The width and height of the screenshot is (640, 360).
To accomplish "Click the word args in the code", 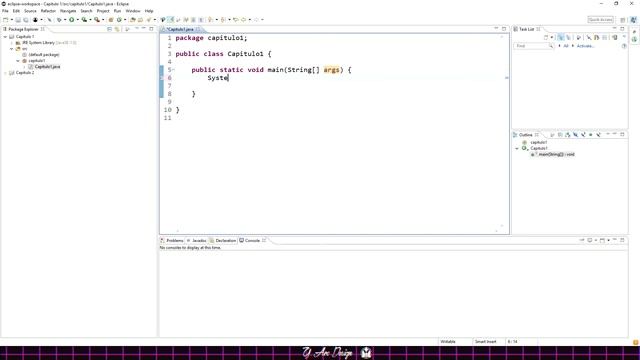I will point(331,70).
